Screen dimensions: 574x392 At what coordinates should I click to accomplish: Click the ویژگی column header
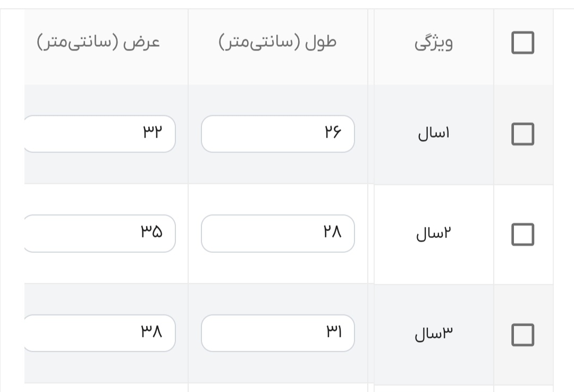433,42
